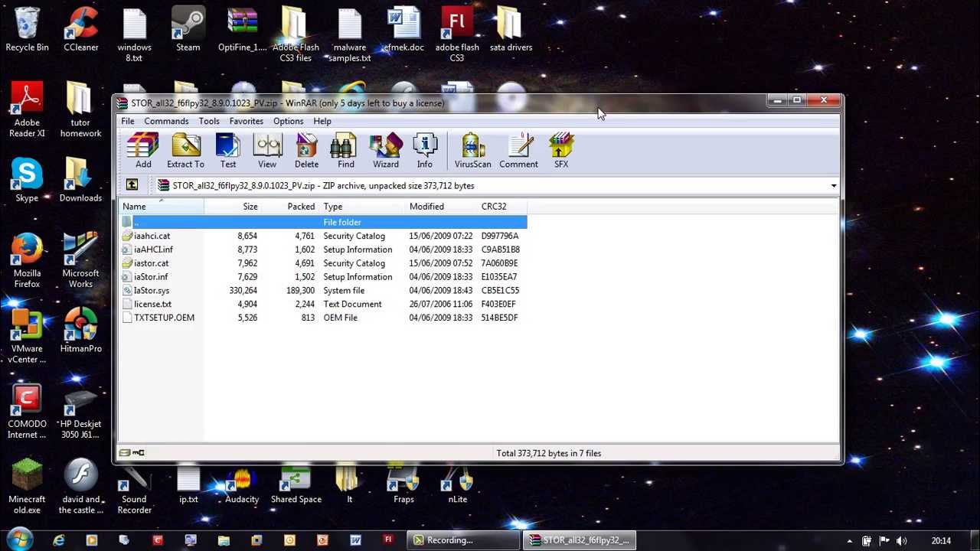The height and width of the screenshot is (551, 980).
Task: Click the Find binoculars icon
Action: click(x=346, y=150)
